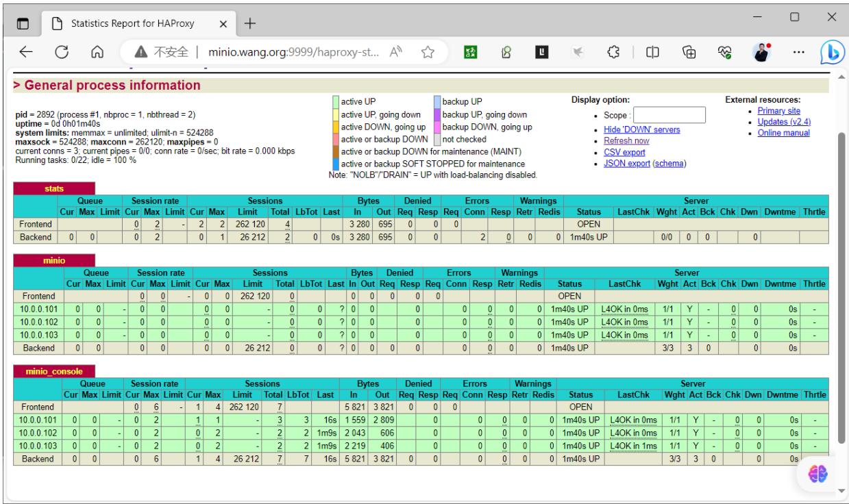The image size is (849, 504).
Task: Click the Scope filter text field
Action: coord(670,114)
